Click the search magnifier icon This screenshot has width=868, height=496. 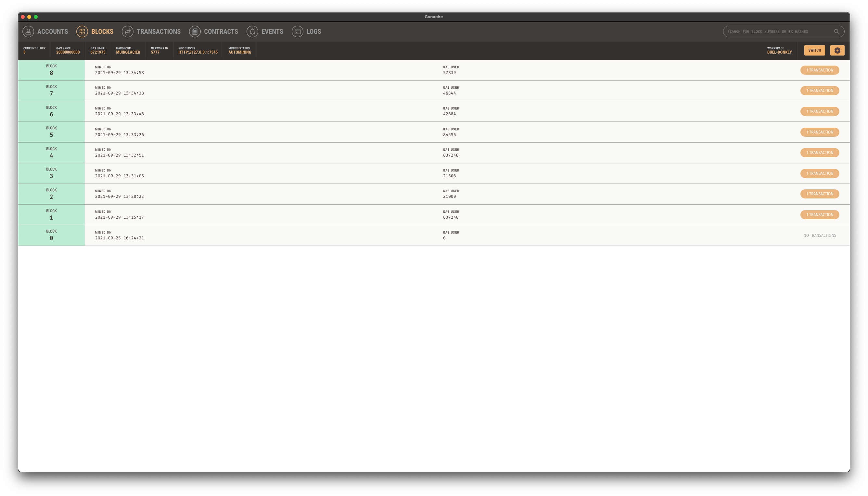(x=836, y=32)
